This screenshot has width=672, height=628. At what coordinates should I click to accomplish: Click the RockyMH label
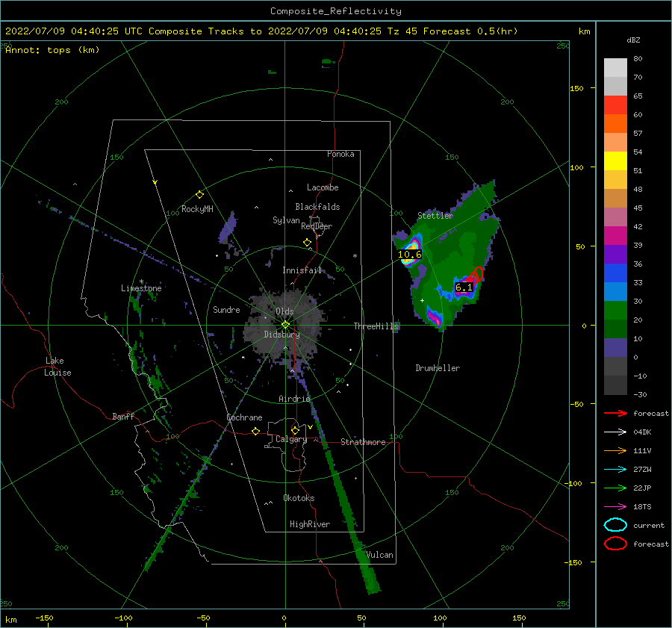click(x=197, y=209)
